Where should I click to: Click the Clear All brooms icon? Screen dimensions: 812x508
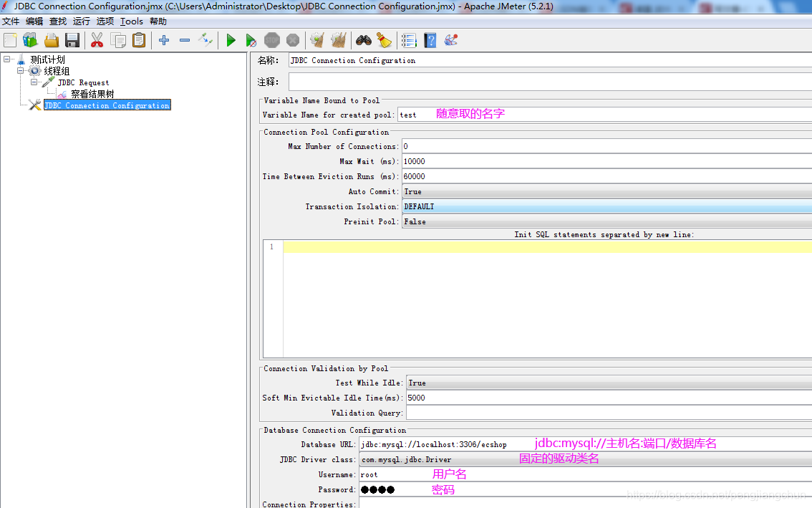tap(338, 40)
